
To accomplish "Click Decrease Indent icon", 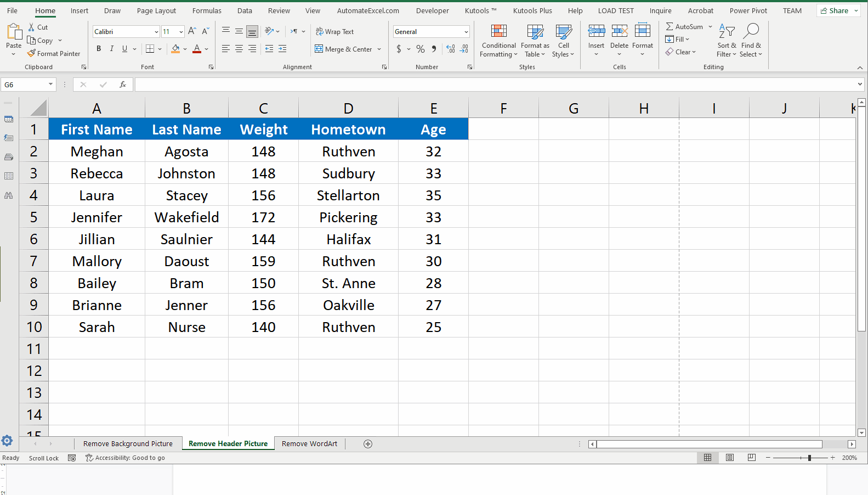I will click(269, 49).
